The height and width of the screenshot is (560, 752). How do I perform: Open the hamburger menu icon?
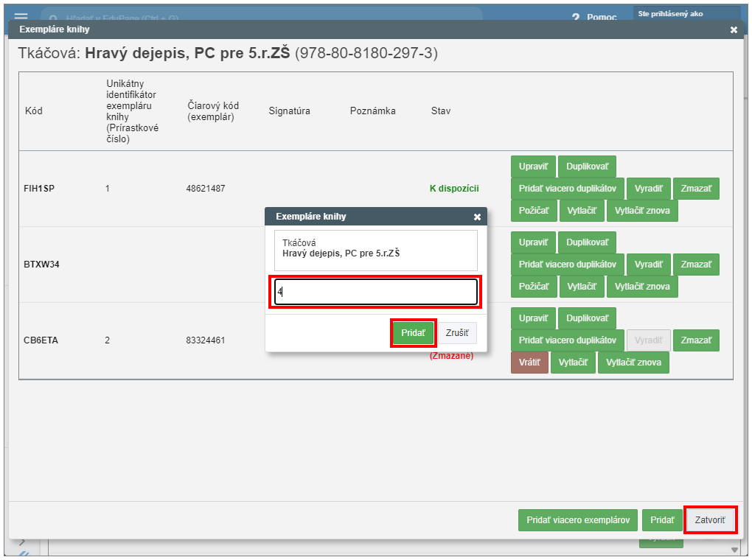tap(21, 17)
